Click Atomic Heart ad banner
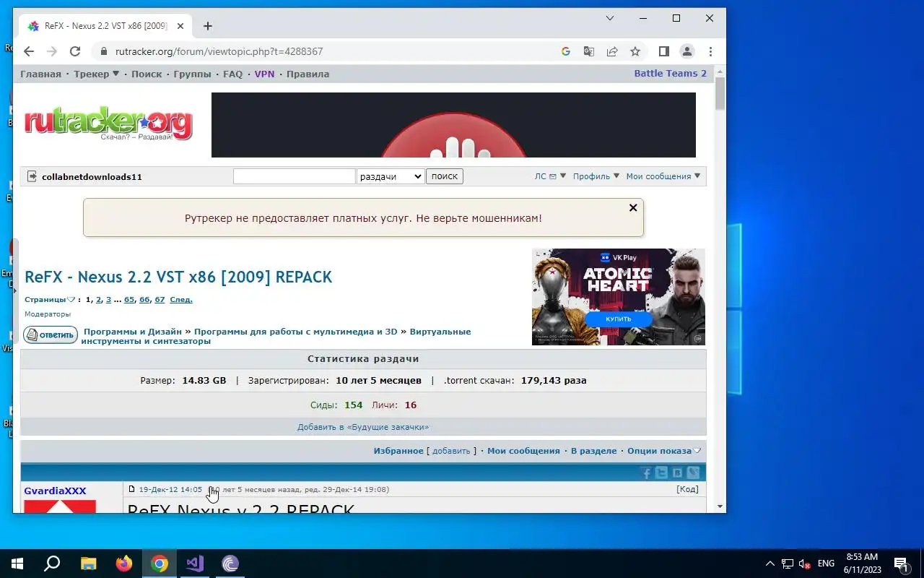The image size is (924, 578). tap(619, 297)
